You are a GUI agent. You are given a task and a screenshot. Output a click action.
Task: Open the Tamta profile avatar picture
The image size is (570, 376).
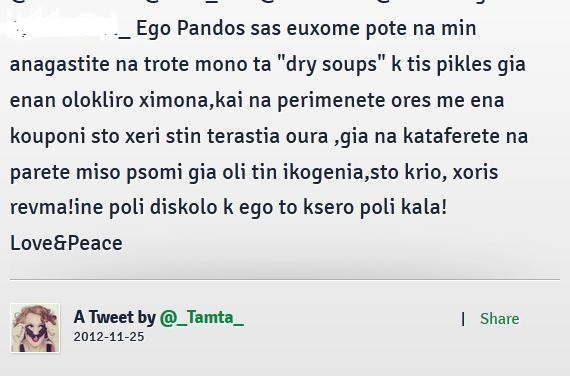(35, 328)
